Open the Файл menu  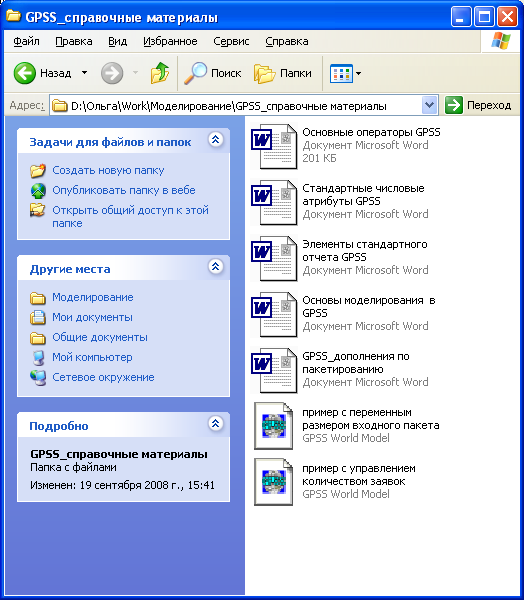tap(26, 41)
